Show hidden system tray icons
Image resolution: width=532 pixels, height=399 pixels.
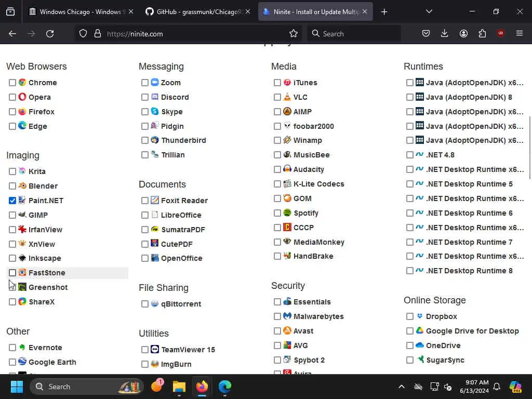[x=402, y=387]
